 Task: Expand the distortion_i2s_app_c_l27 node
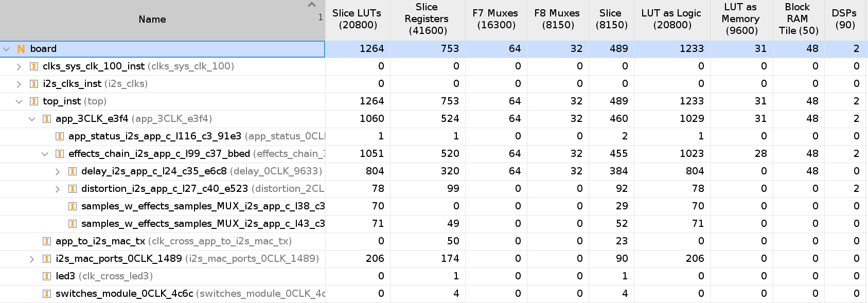(x=58, y=189)
